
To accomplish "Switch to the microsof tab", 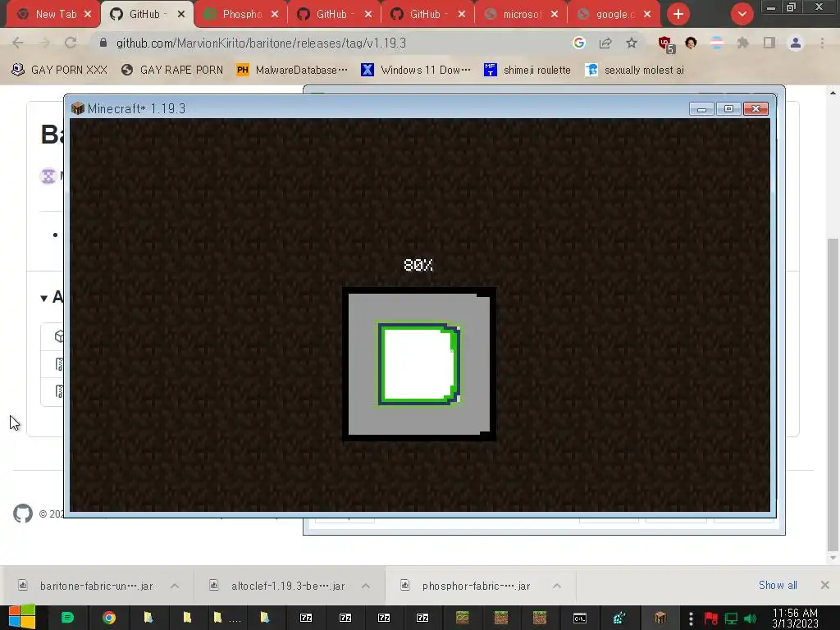I will [x=521, y=14].
